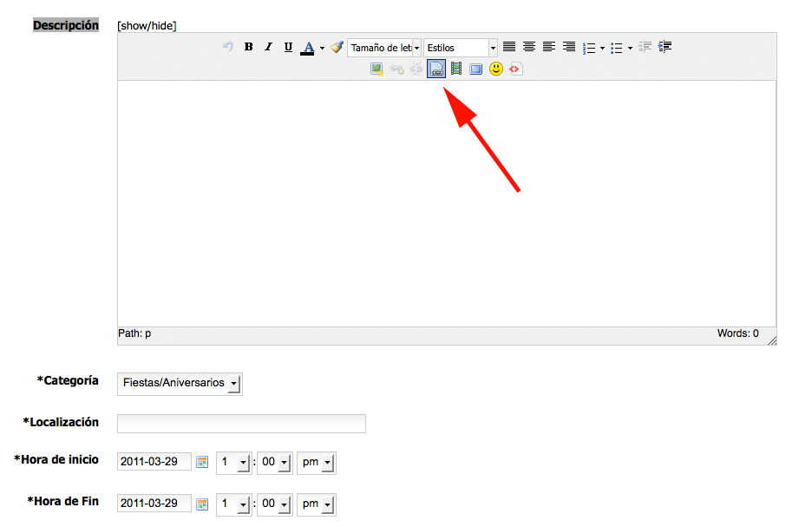Viewport: 812px width, 527px height.
Task: Open the Tamaño de letra dropdown
Action: tap(383, 48)
